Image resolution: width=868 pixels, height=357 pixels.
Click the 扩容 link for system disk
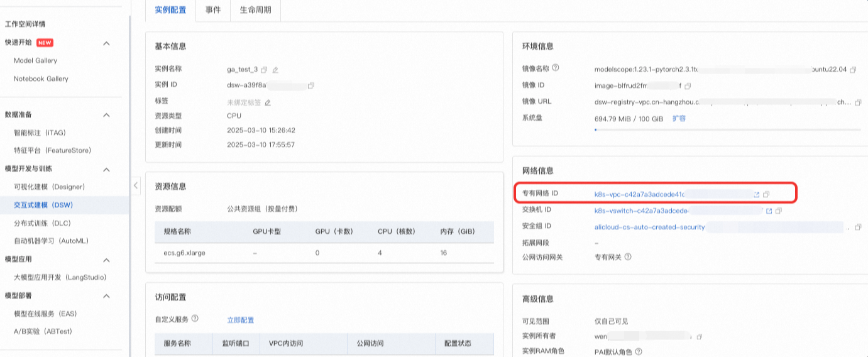click(679, 118)
